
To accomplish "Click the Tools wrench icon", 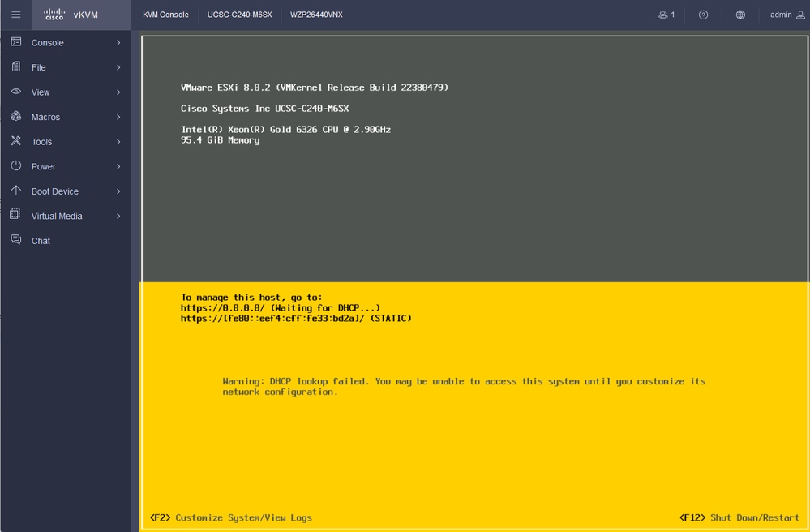I will tap(16, 140).
